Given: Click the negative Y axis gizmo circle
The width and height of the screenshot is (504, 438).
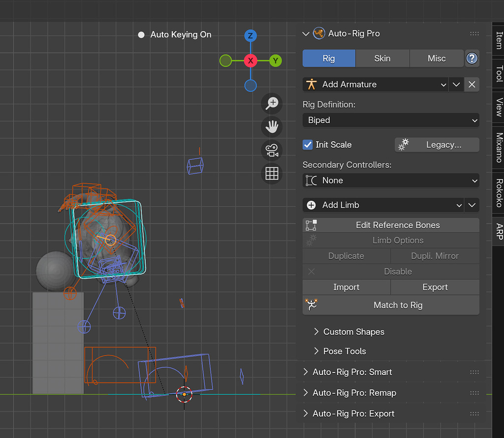Looking at the screenshot, I should (x=225, y=61).
